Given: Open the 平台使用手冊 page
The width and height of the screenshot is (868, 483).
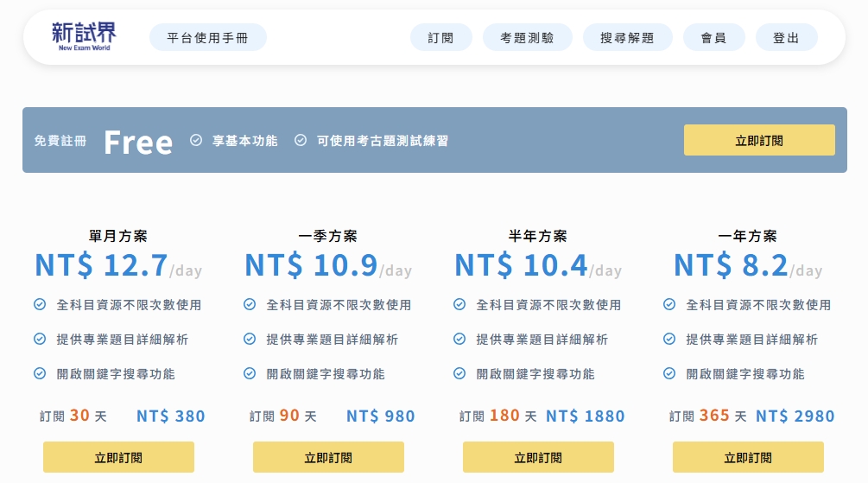Looking at the screenshot, I should tap(207, 38).
